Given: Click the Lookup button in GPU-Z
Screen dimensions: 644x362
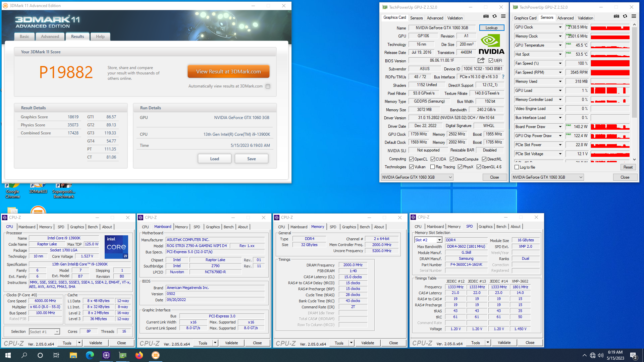Looking at the screenshot, I should click(x=491, y=28).
